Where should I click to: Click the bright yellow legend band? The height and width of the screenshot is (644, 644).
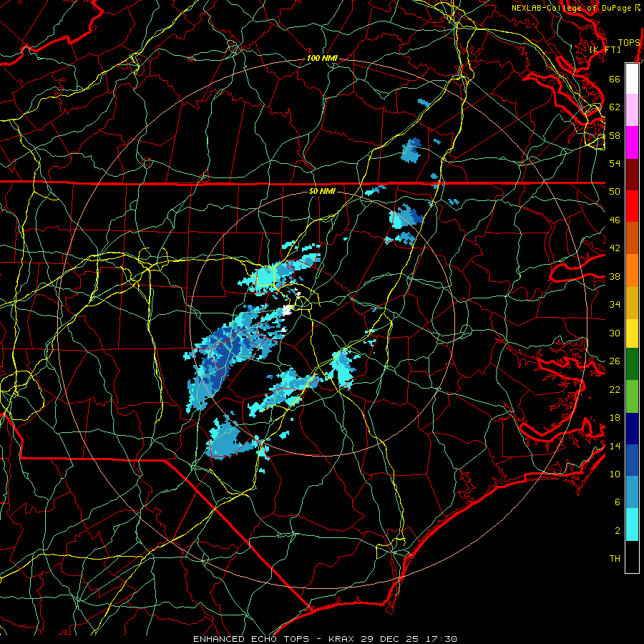point(632,333)
